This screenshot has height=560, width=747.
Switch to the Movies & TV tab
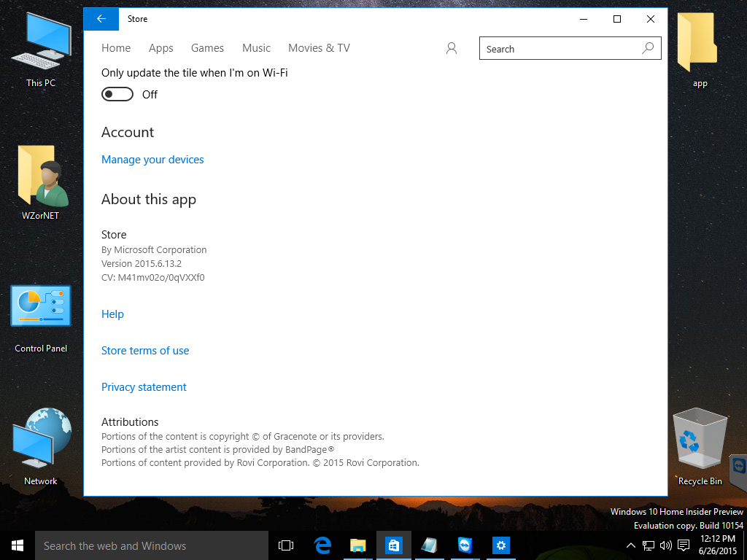coord(320,48)
